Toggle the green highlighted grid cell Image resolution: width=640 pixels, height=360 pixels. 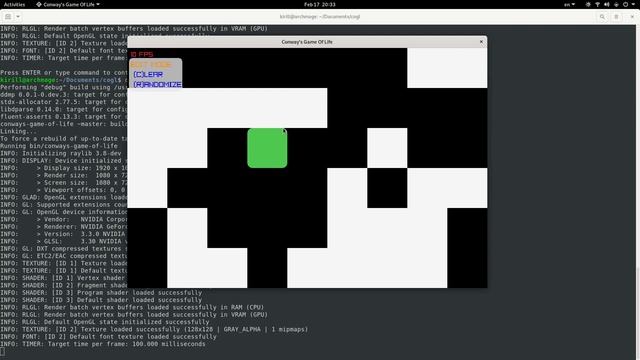(267, 148)
